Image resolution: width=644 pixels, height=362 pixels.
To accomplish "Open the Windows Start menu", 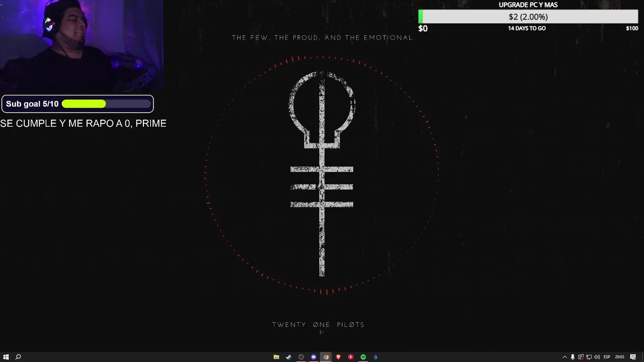I will 6,357.
